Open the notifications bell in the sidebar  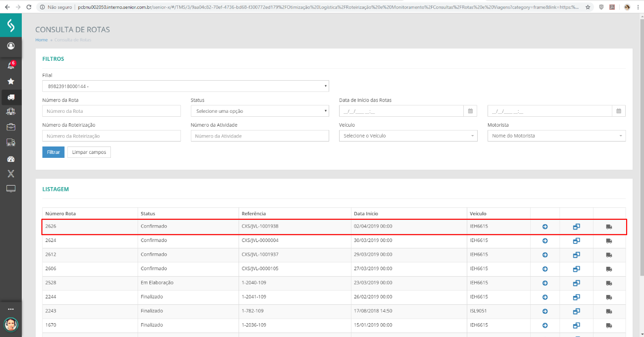[10, 65]
